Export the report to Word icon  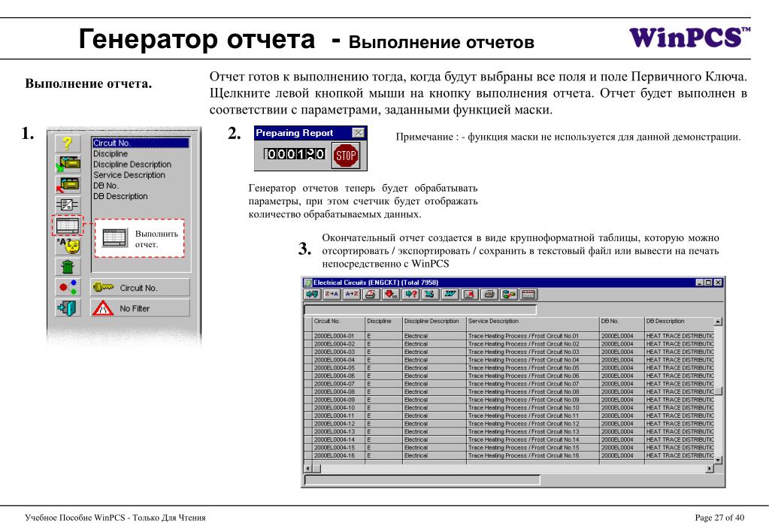pos(450,295)
